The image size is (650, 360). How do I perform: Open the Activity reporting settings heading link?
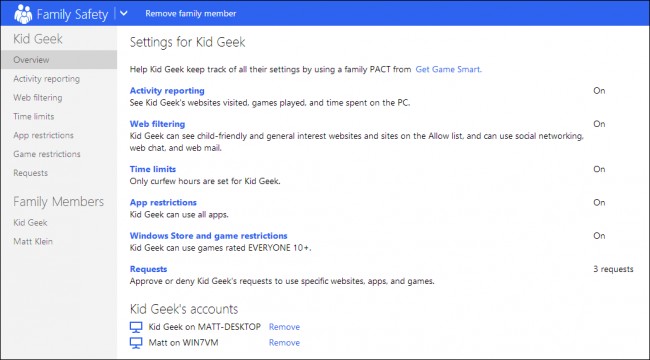167,90
